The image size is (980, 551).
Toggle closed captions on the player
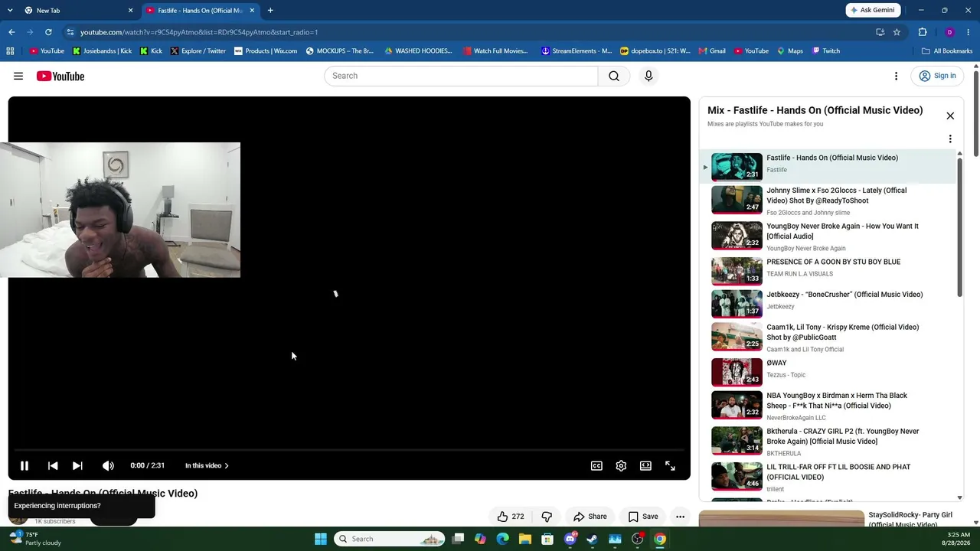click(596, 465)
